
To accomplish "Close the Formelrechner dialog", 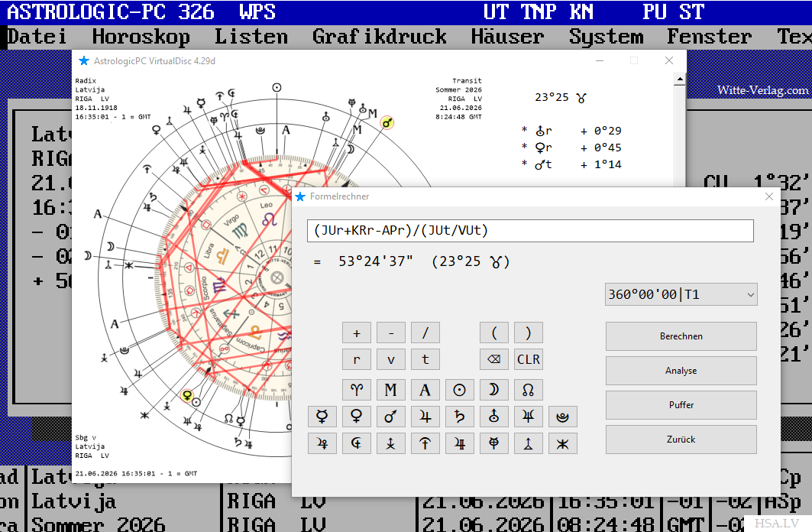I will (769, 196).
